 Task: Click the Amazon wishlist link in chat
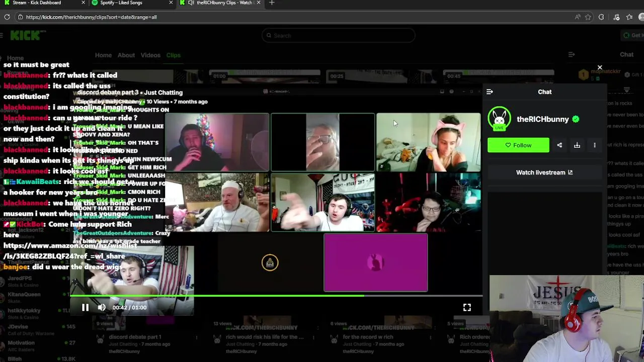point(70,251)
